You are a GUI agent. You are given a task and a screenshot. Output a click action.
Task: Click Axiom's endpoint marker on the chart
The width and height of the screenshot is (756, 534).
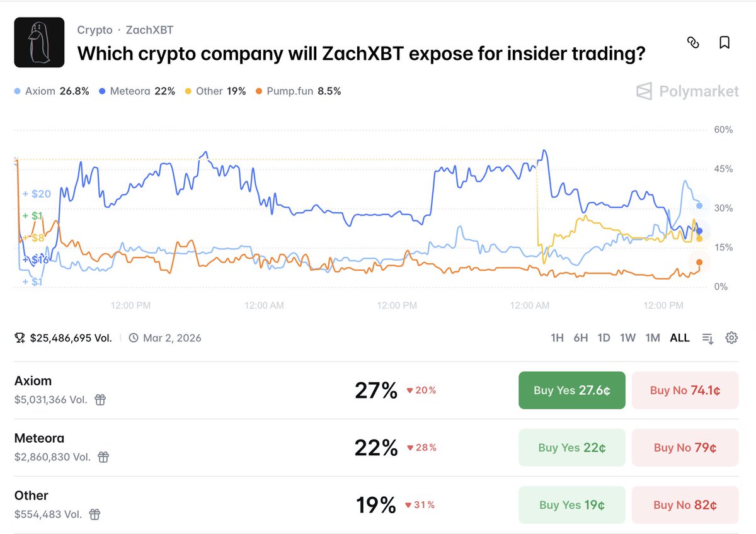click(x=699, y=206)
